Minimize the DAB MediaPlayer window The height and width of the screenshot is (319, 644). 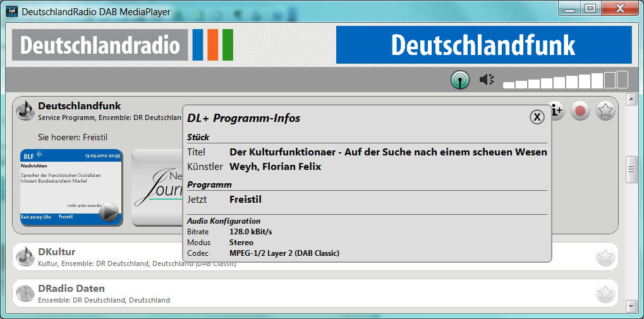(x=569, y=9)
